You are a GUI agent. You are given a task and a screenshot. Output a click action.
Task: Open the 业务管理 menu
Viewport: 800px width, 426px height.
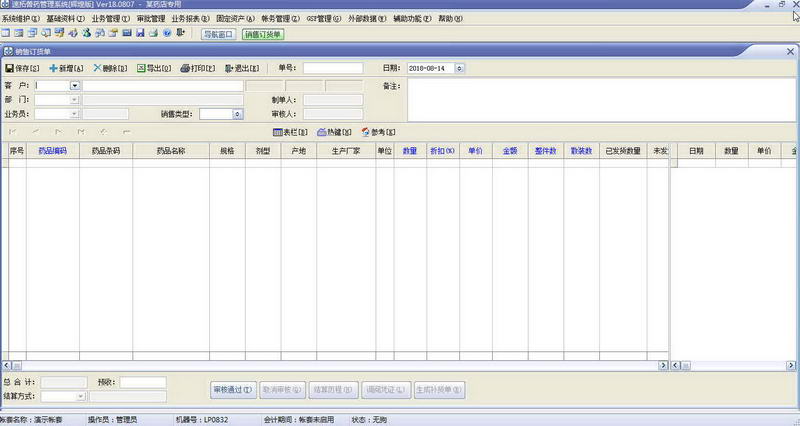click(x=111, y=18)
